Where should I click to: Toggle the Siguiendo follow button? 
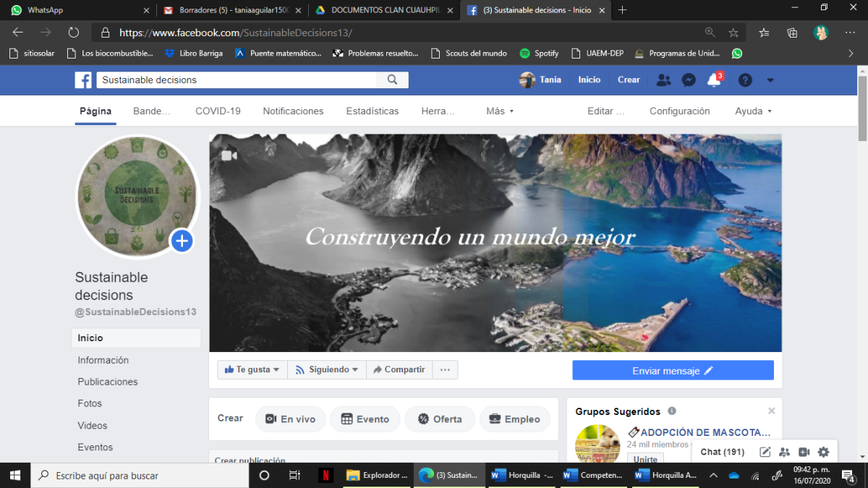coord(327,369)
